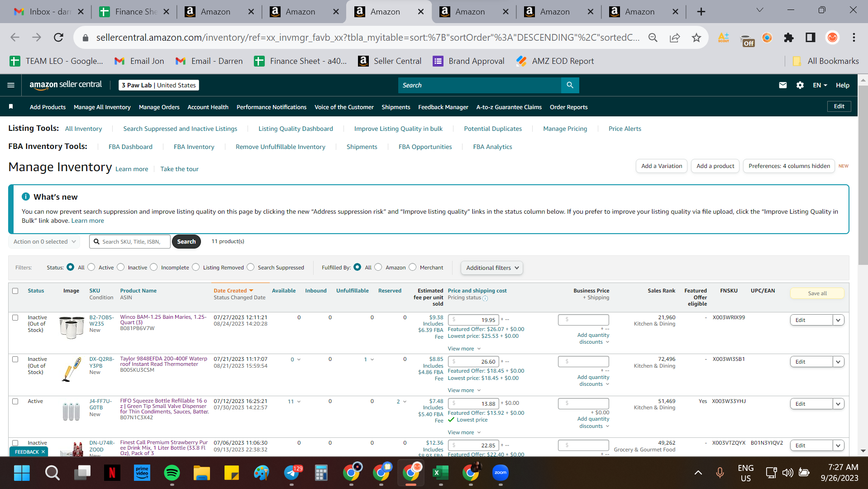Select the Incomplete status filter radio

154,267
